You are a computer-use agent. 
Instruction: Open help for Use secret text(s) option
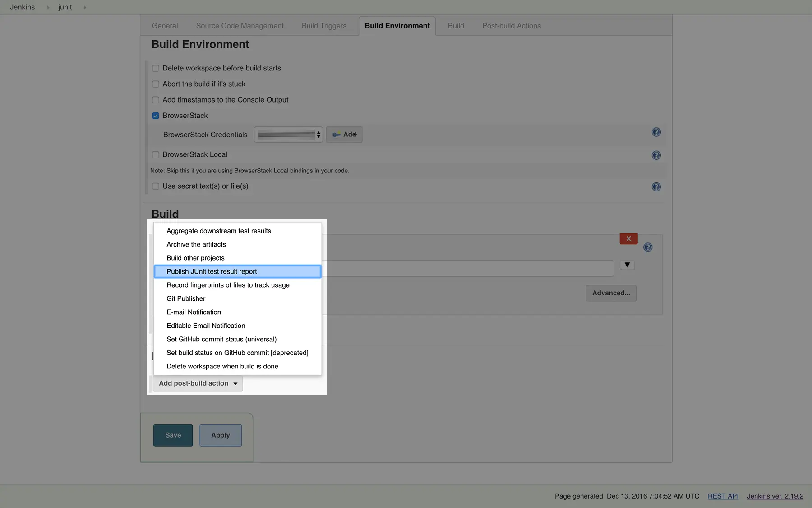click(656, 187)
